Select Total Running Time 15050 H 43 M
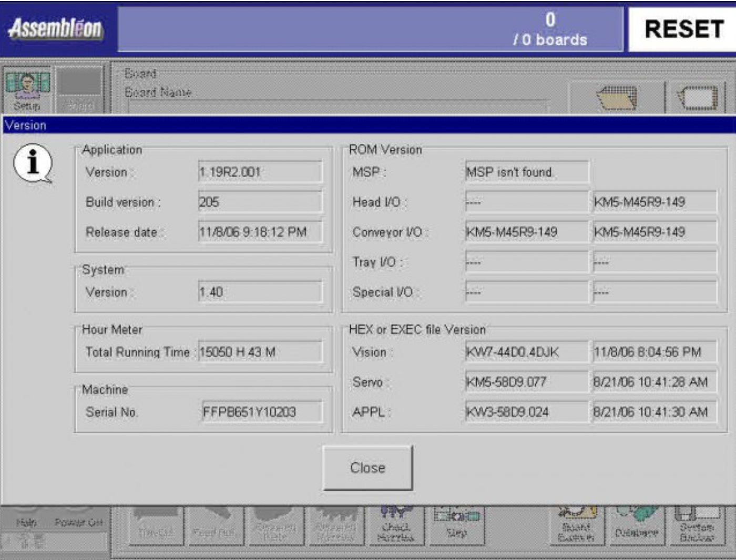Viewport: 736px width, 560px height. pyautogui.click(x=260, y=351)
